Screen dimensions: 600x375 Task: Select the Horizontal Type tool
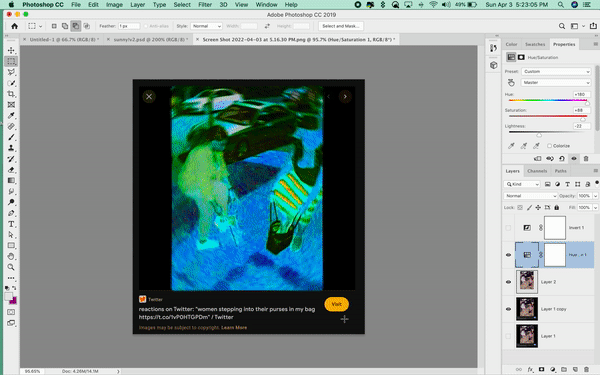[11, 224]
